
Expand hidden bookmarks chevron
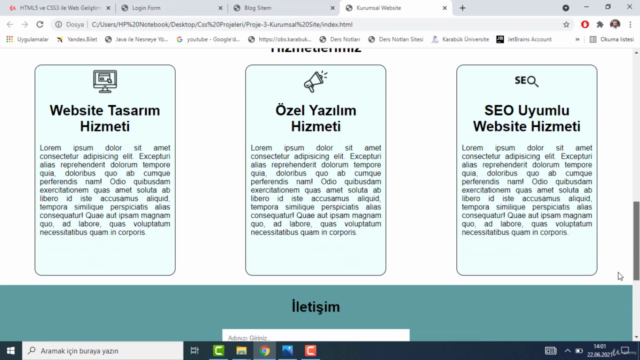click(577, 39)
